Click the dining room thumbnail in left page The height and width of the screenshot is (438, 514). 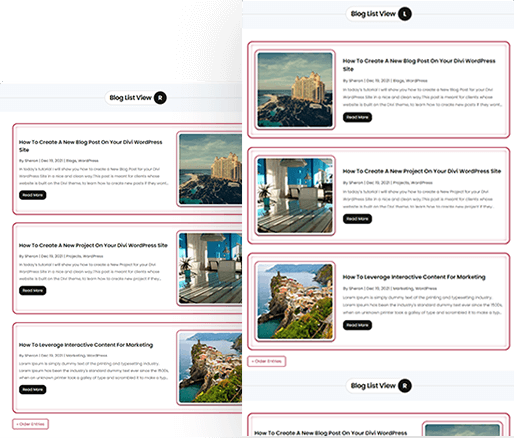210,268
